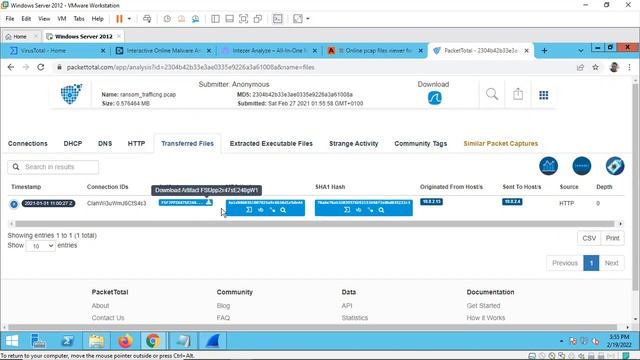Download the pcap via the shark icon
Screen dimensions: 640x360
[434, 98]
